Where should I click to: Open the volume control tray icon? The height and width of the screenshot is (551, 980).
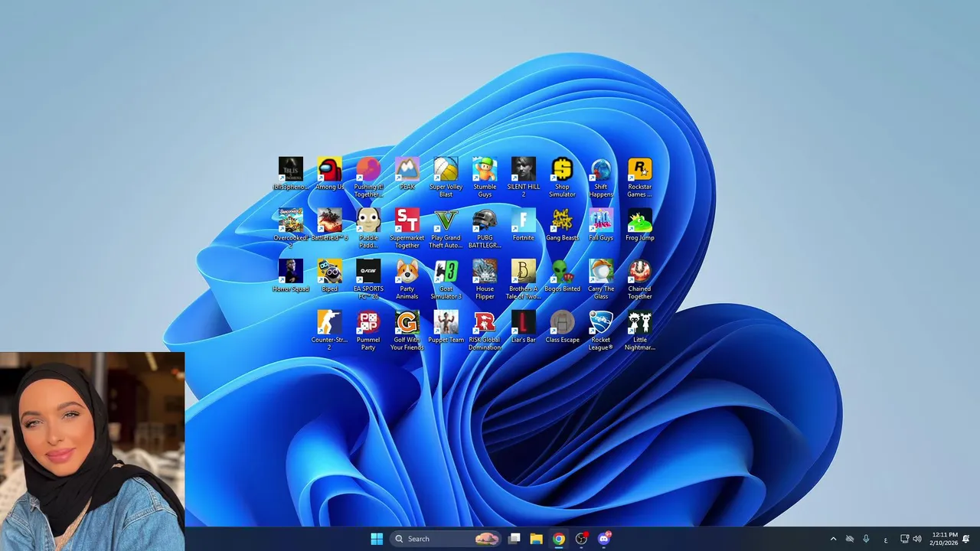click(x=917, y=539)
